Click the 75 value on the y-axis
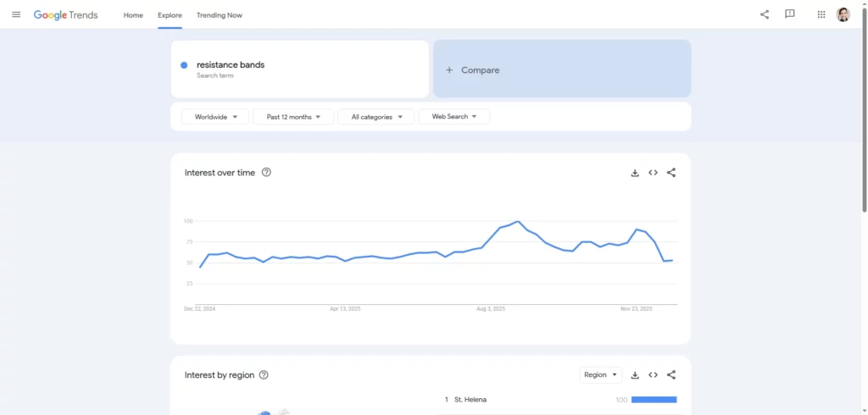 tap(189, 242)
